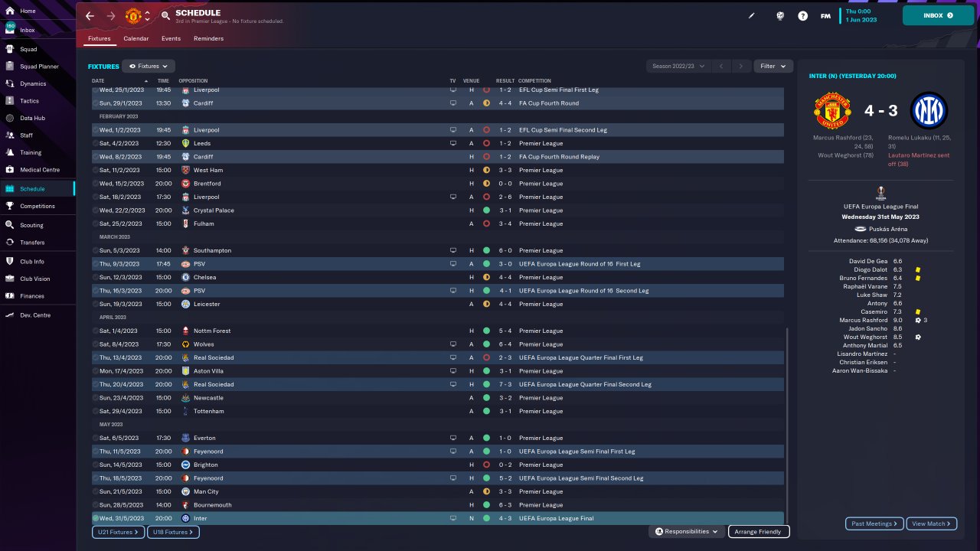Deselect the ticked Inter fixture row circle
980x551 pixels.
click(96, 518)
